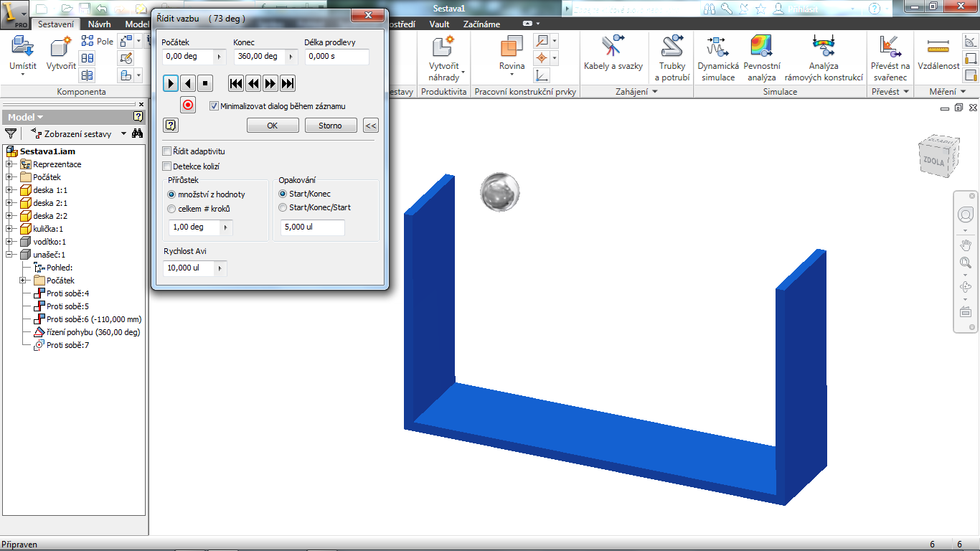Select řízení pohybu (360,00 deg) constraint

point(88,332)
